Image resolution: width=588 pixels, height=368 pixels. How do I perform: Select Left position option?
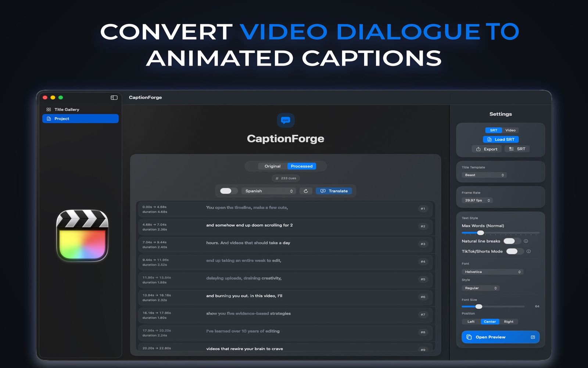471,322
